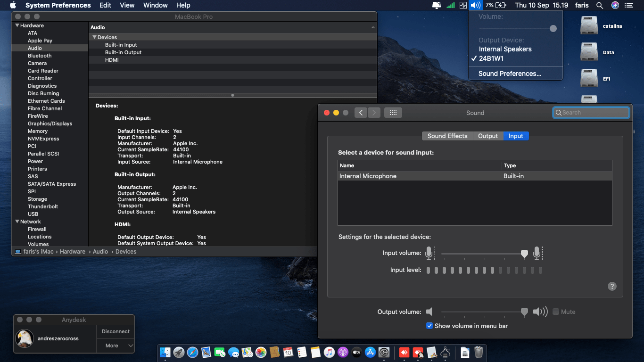The height and width of the screenshot is (362, 644).
Task: Open Reminders in the Dock
Action: point(302,352)
